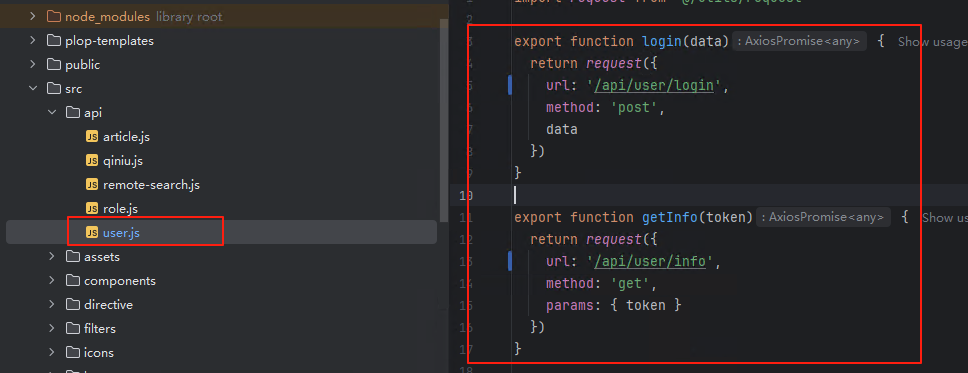Screen dimensions: 968x373
Task: Click the project tree vertical scrollbar
Action: pos(443,120)
